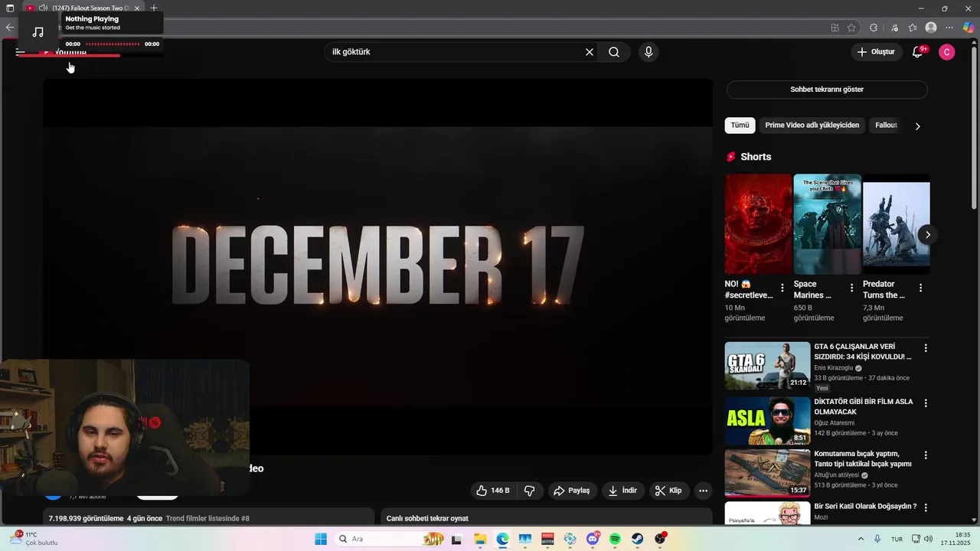The width and height of the screenshot is (980, 551).
Task: Show more filter chips with right arrow
Action: [x=917, y=126]
